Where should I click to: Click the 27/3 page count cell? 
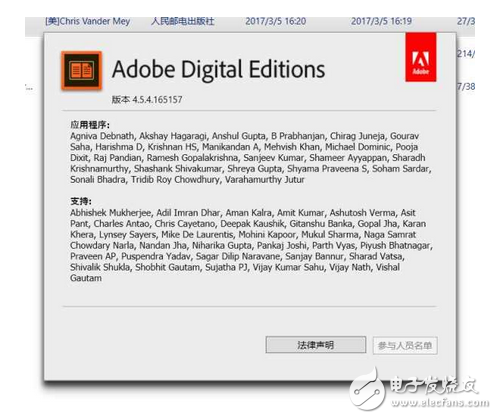pyautogui.click(x=466, y=21)
